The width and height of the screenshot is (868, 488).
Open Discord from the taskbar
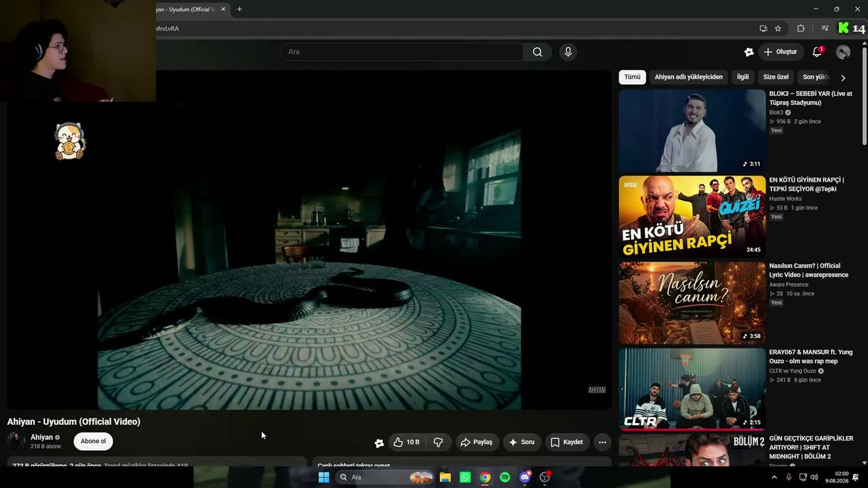click(525, 477)
